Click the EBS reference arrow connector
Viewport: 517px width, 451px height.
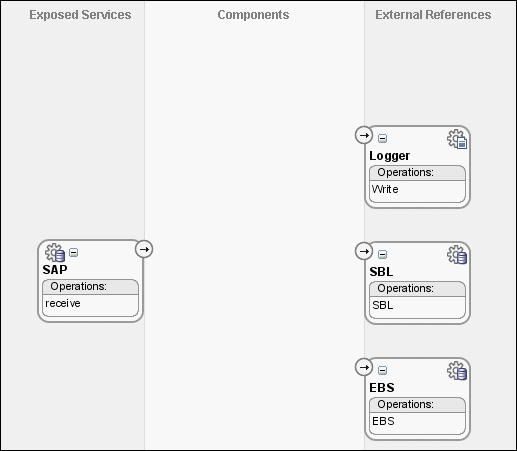[x=364, y=367]
